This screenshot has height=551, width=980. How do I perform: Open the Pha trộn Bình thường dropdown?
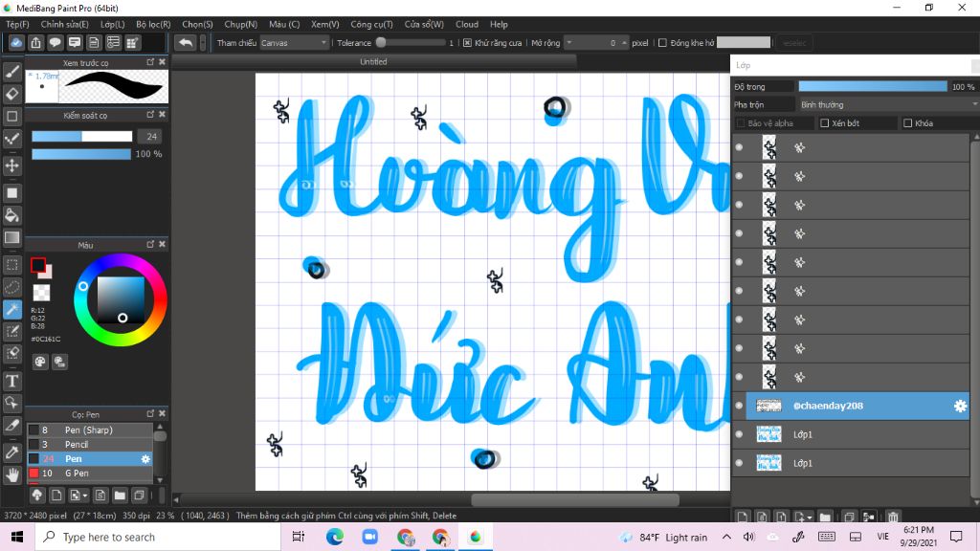[889, 105]
